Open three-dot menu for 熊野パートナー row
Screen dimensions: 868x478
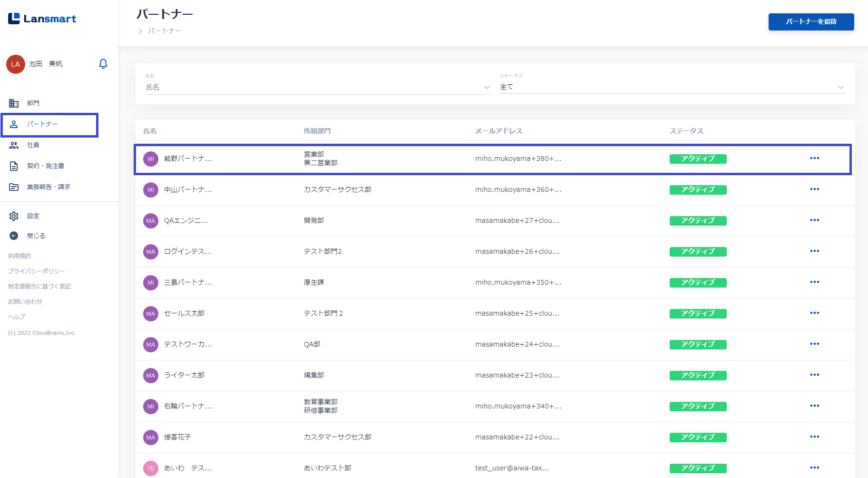(814, 159)
